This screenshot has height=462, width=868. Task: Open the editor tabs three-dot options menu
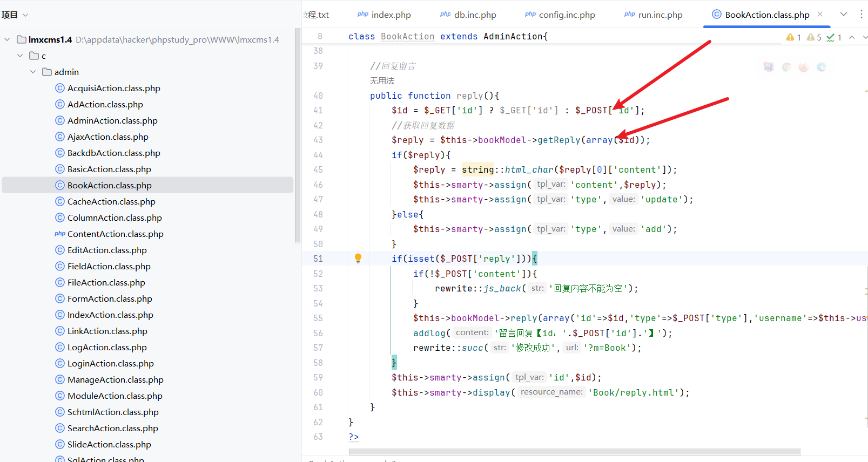[861, 14]
